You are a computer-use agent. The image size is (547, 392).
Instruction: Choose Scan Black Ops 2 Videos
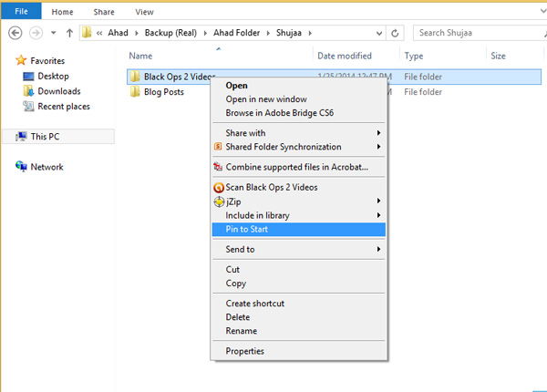299,187
